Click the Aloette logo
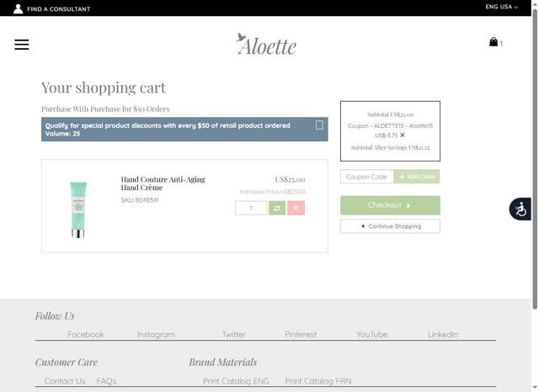 pyautogui.click(x=266, y=45)
